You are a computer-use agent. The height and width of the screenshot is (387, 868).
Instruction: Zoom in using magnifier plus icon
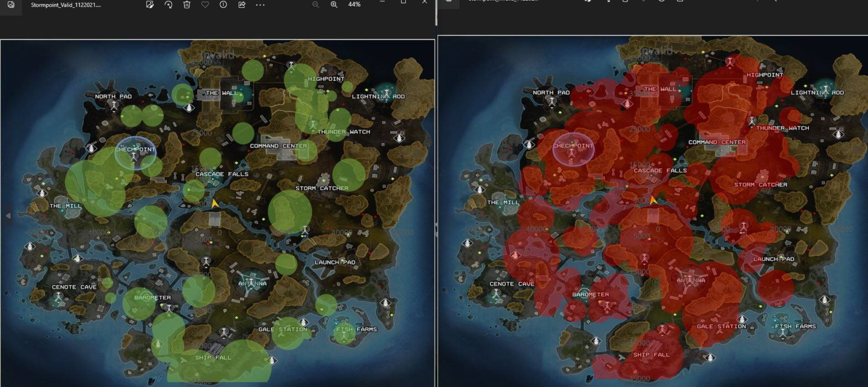pyautogui.click(x=334, y=4)
